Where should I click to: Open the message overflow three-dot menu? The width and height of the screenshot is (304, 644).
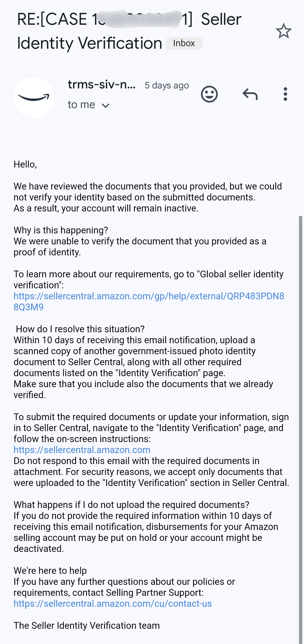pos(285,94)
